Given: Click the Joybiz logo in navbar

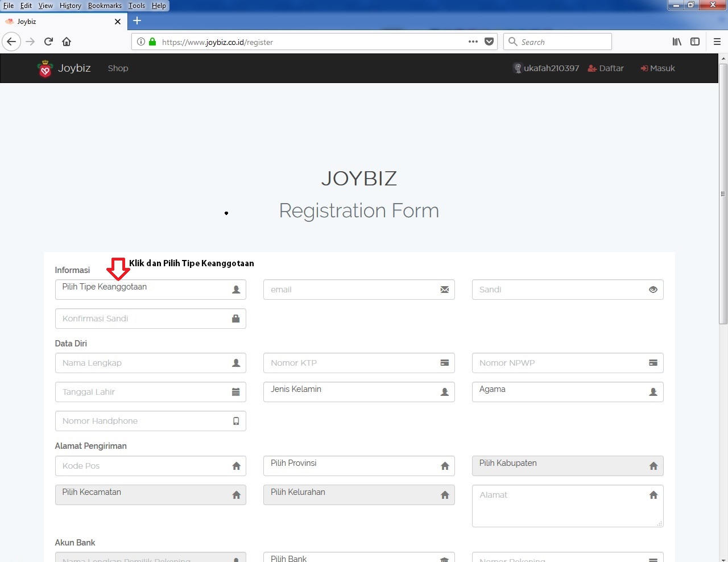Looking at the screenshot, I should [x=45, y=68].
